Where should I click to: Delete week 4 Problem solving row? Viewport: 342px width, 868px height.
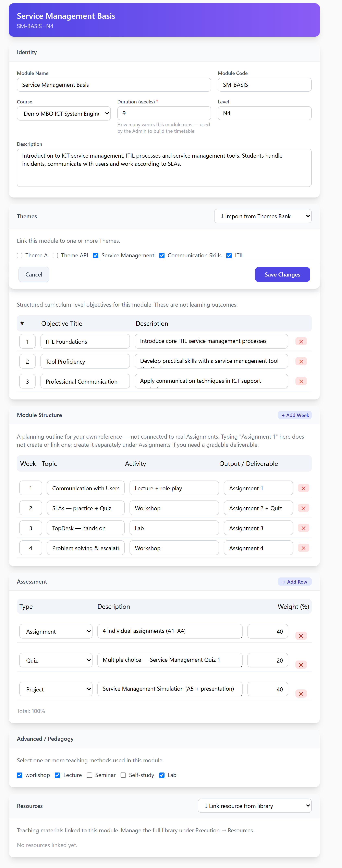(x=303, y=548)
